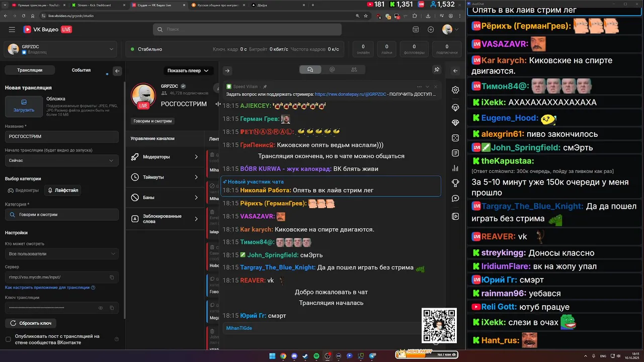Screen dimensions: 644x362
Task: Copy the stream key
Action: pyautogui.click(x=112, y=308)
